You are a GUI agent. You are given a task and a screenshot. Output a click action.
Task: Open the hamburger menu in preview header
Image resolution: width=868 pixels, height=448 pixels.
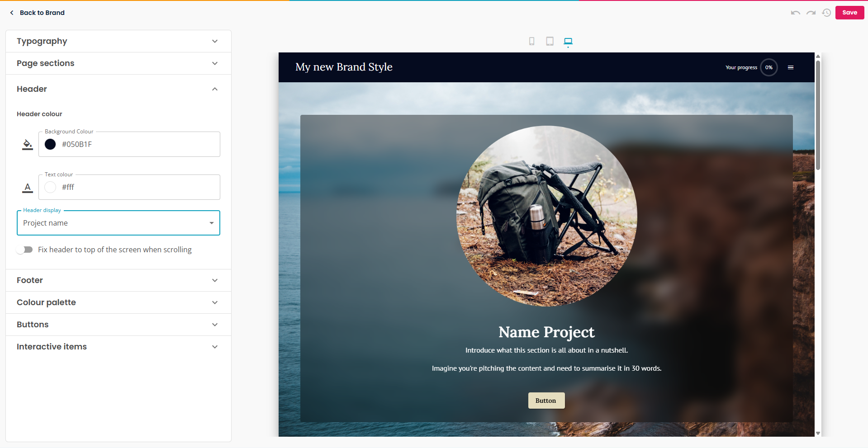[x=791, y=67]
